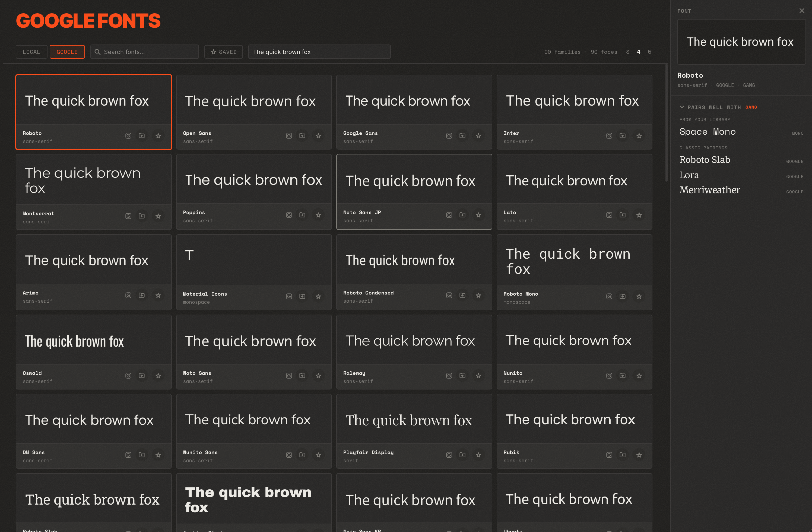The image size is (812, 532).
Task: Select the Arimo font card preview
Action: [x=94, y=260]
